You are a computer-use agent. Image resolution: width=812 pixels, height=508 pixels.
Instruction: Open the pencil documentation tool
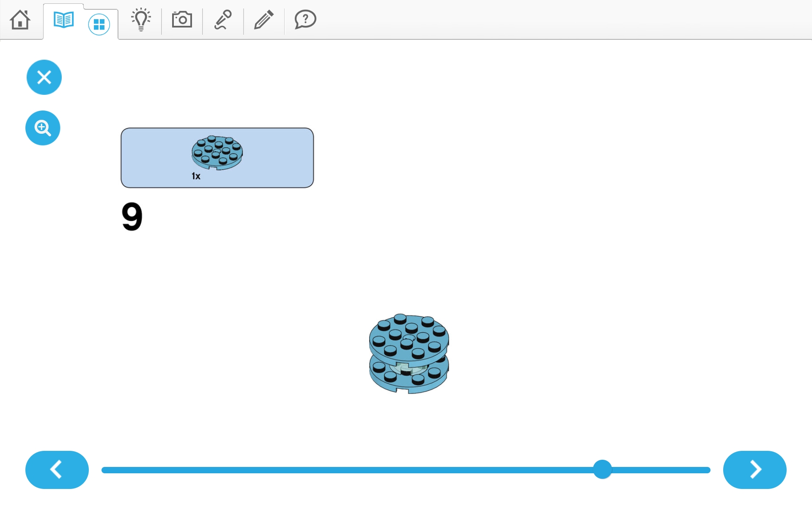pos(264,19)
